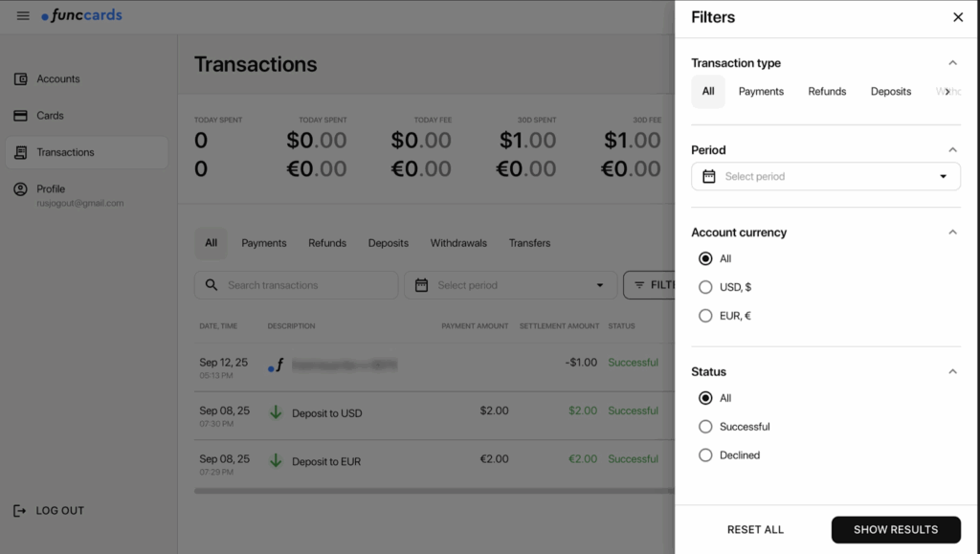The height and width of the screenshot is (554, 980).
Task: Switch to All tab on Transactions page
Action: [x=212, y=243]
